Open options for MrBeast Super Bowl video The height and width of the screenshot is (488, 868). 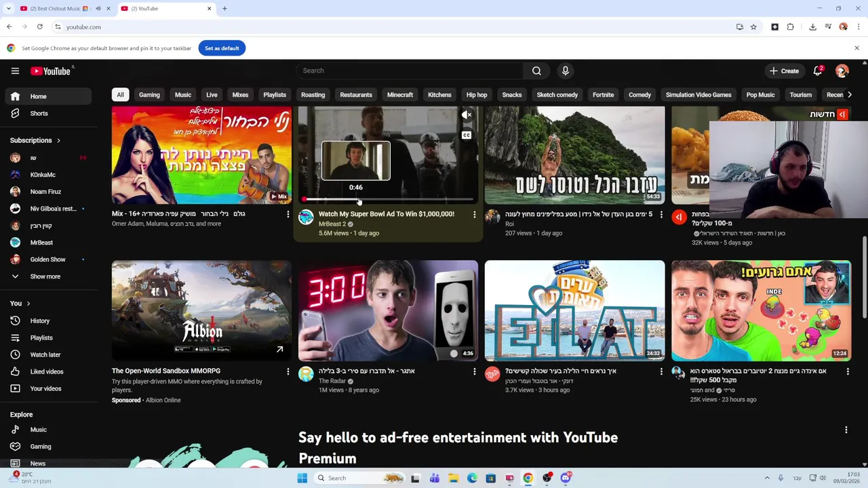coord(474,214)
